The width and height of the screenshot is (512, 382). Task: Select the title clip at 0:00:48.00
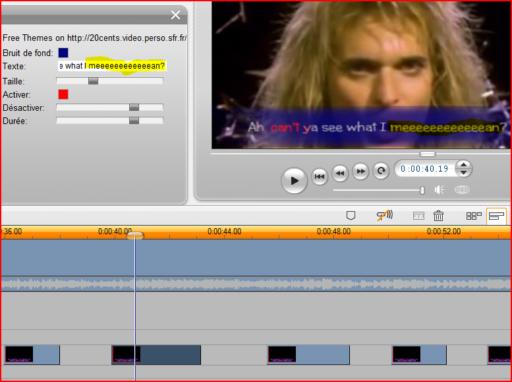coord(309,355)
